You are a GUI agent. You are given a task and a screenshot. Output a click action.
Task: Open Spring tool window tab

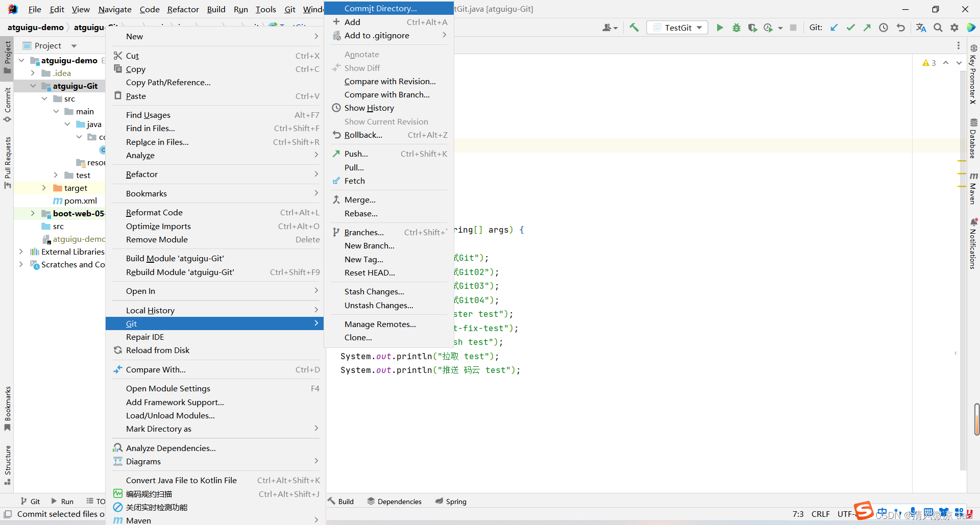(451, 502)
